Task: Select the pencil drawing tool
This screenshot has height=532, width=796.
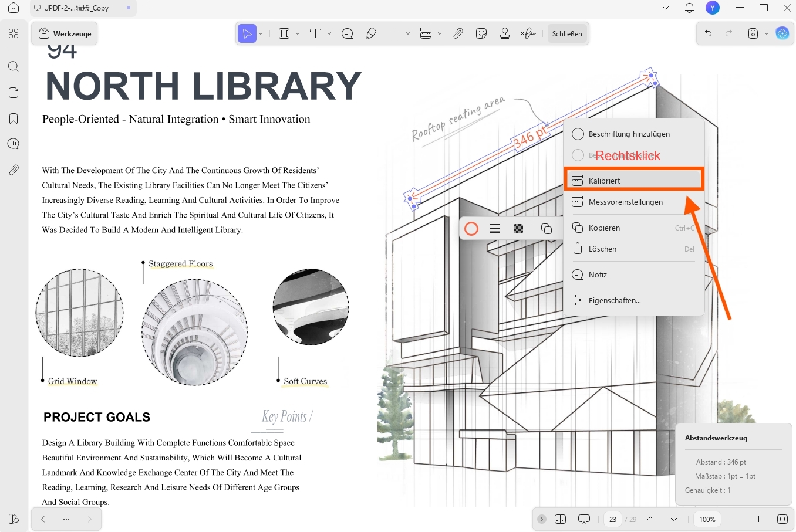Action: (x=371, y=33)
